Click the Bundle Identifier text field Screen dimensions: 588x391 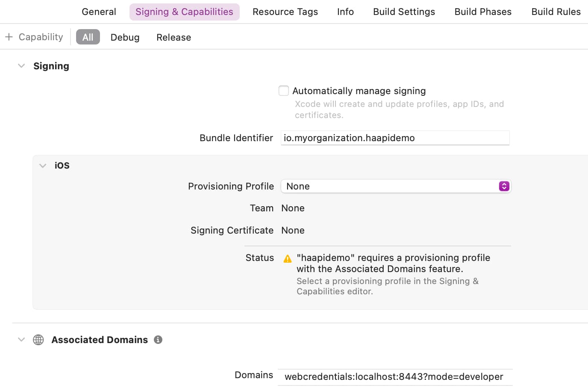395,138
